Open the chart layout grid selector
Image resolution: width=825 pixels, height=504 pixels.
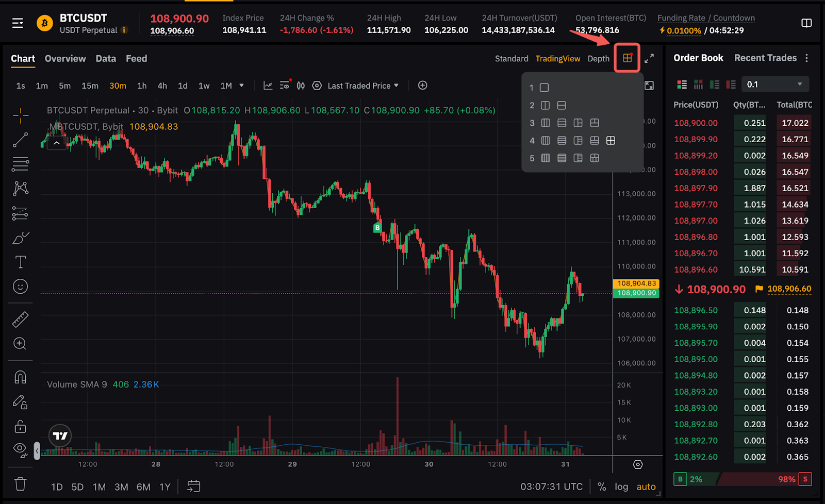point(627,58)
